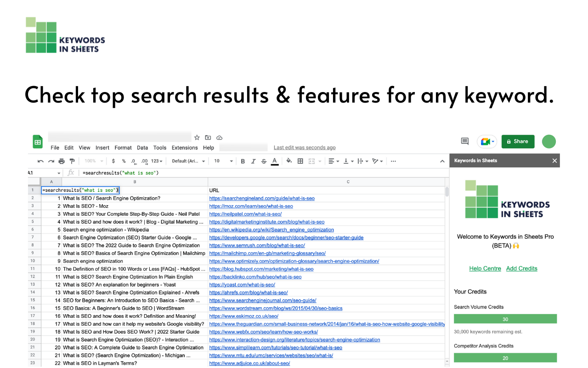Click the merge cells icon
Viewport: 588px width, 368px height.
pyautogui.click(x=312, y=161)
